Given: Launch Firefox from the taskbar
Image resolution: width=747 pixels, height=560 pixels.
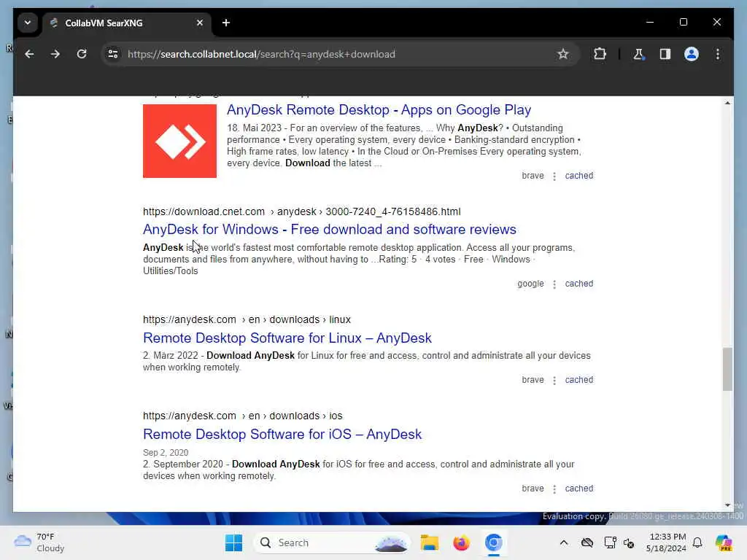Looking at the screenshot, I should click(461, 542).
